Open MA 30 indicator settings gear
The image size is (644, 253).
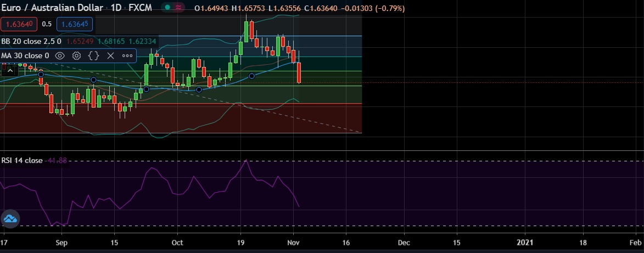pos(77,55)
